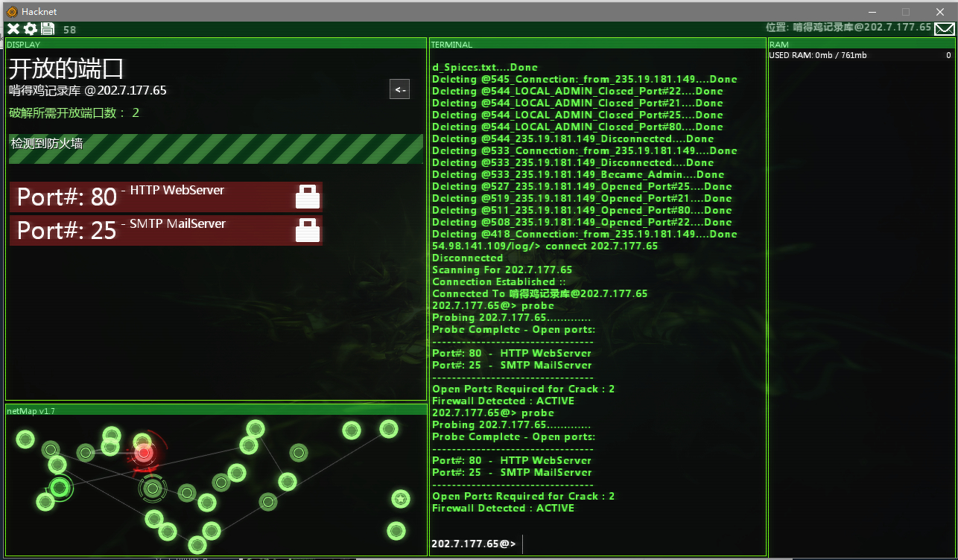Click the "@508_235.19.181.149_Opened_Port#22" line
The image size is (958, 560).
coord(582,222)
